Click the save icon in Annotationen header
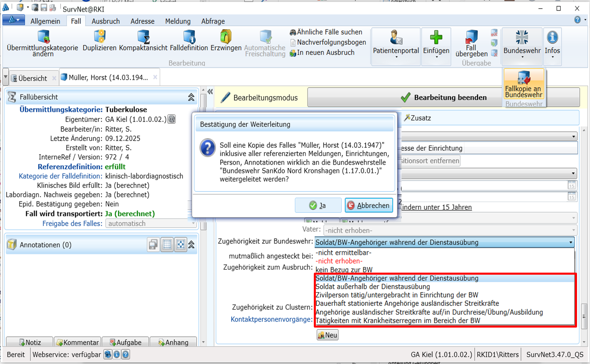Screen dimensions: 590x364 pyautogui.click(x=153, y=245)
